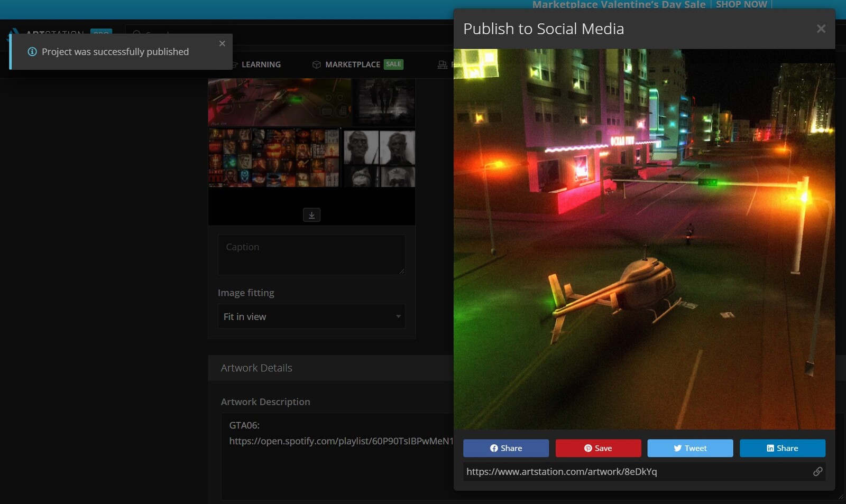846x504 pixels.
Task: Click the Twitter bird icon on Tweet
Action: tap(677, 448)
